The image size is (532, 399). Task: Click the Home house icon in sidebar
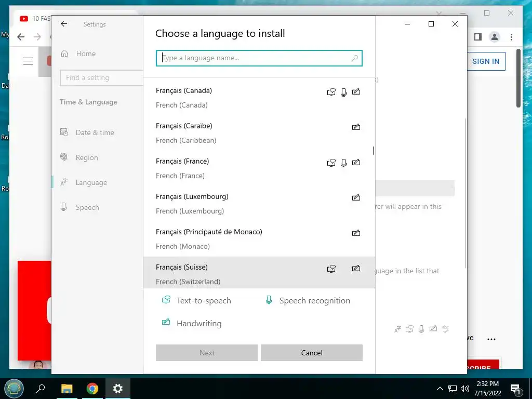click(x=64, y=54)
